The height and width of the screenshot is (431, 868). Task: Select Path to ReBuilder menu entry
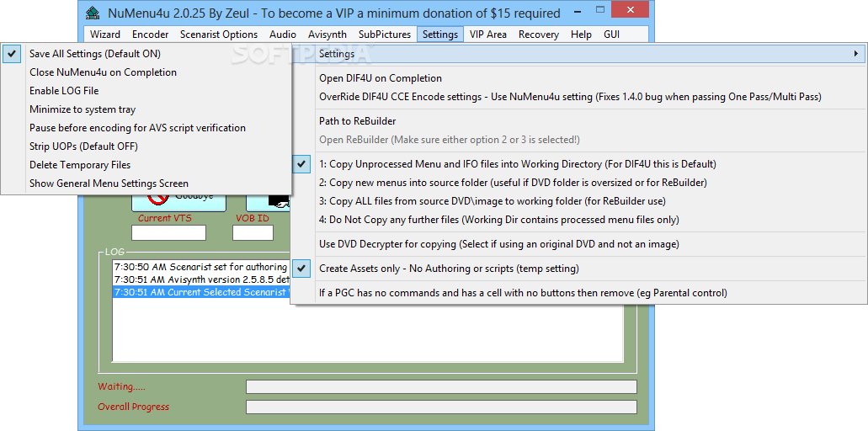[578, 120]
